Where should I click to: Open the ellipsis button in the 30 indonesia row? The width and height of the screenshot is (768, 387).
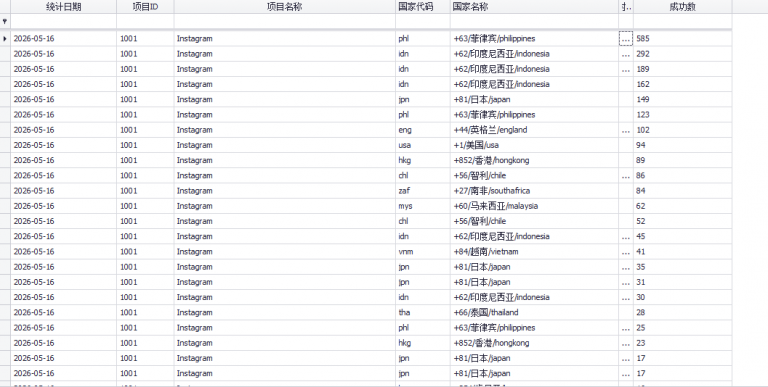626,297
